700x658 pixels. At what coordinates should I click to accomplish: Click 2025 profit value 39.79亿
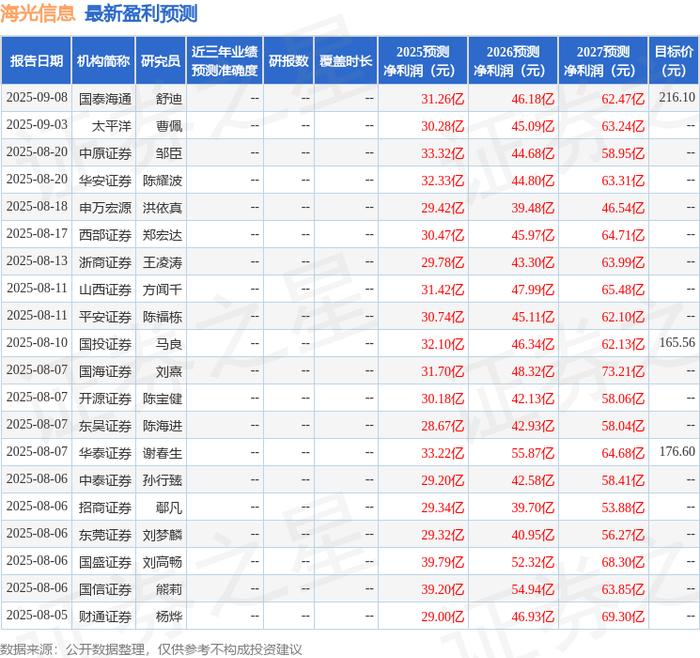coord(442,562)
